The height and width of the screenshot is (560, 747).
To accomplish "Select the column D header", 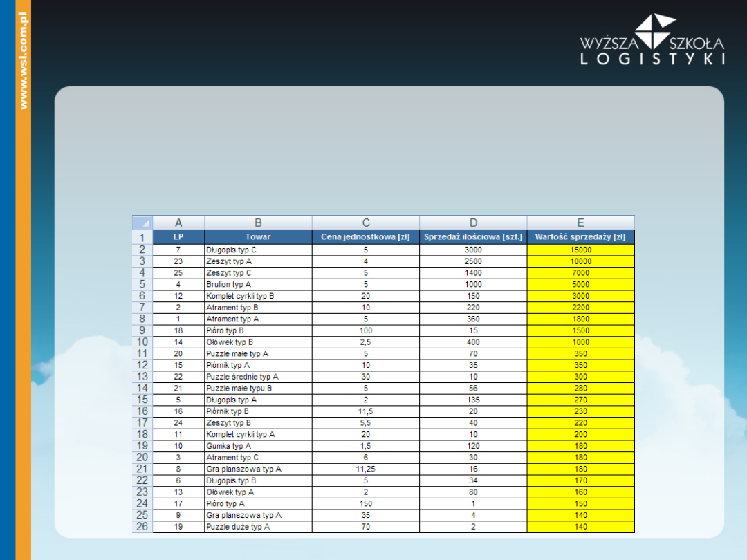I will [473, 223].
